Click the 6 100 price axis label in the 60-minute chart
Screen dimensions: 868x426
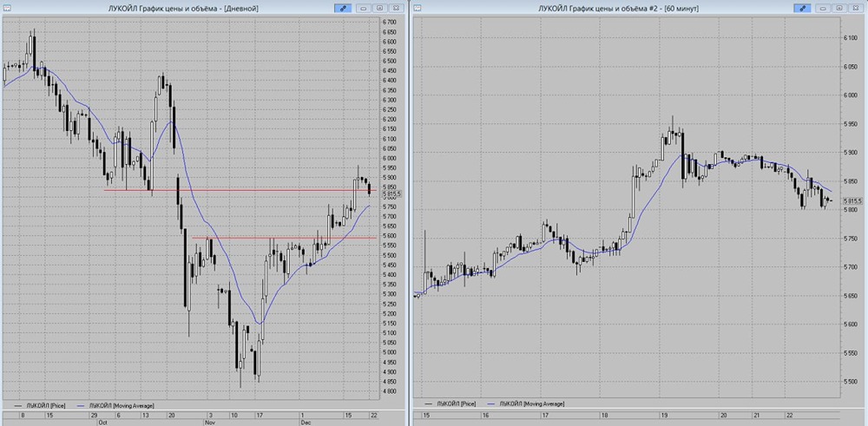click(850, 37)
